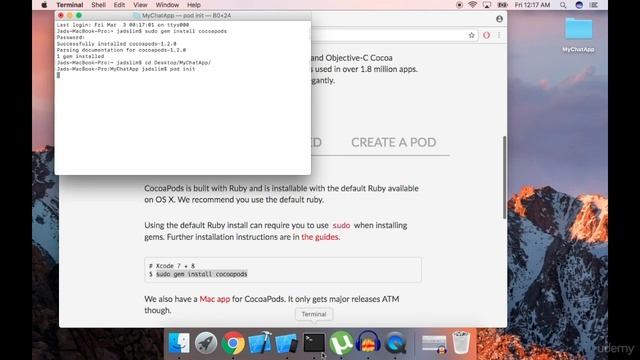Open the Edit menu

click(x=119, y=5)
